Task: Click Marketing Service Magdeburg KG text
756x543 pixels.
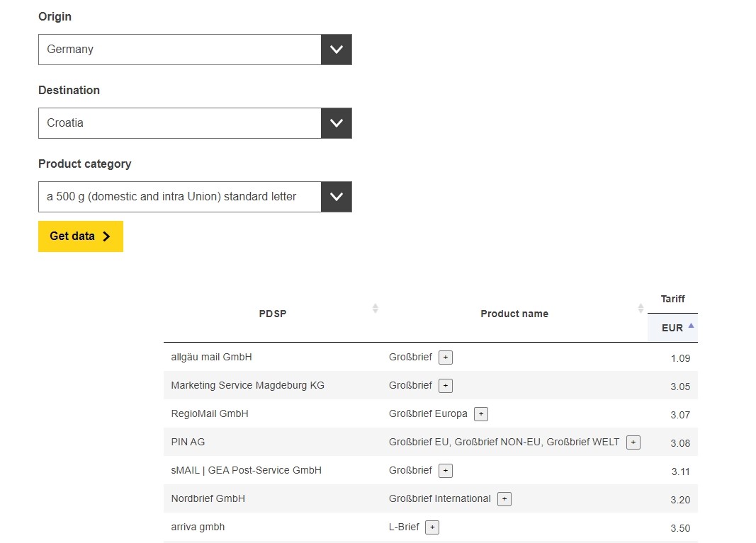Action: click(248, 385)
